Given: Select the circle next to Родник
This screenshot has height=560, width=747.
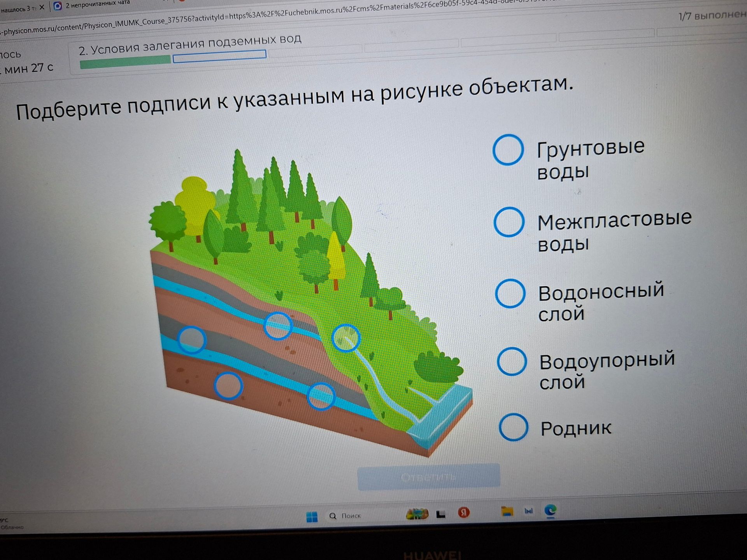Looking at the screenshot, I should [514, 427].
